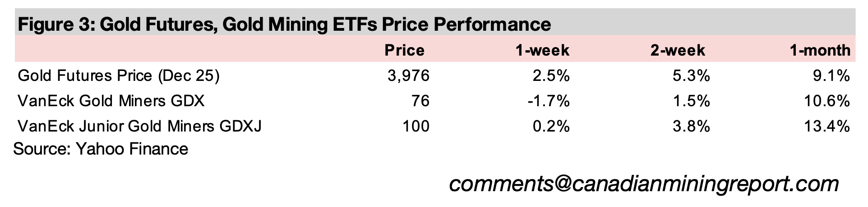The width and height of the screenshot is (868, 207).
Task: Select the GDX price cell showing 76
Action: click(420, 101)
